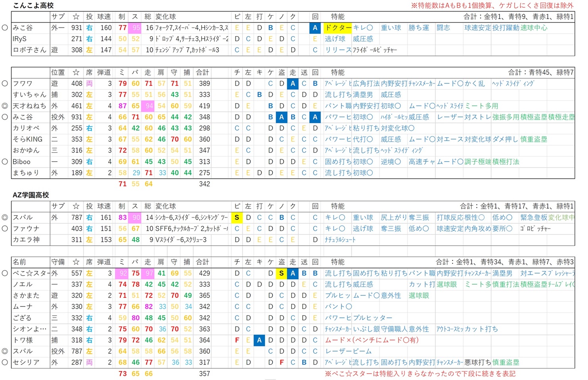Click the SFF6 pitch list cell

pyautogui.click(x=192, y=229)
